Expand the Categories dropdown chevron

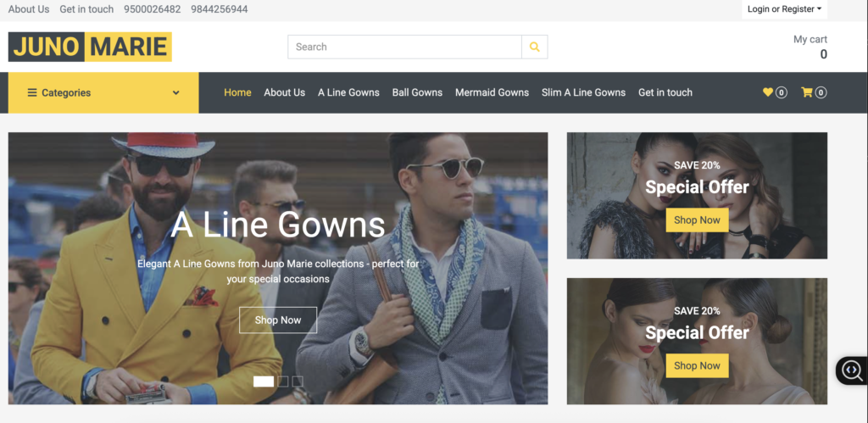(176, 93)
